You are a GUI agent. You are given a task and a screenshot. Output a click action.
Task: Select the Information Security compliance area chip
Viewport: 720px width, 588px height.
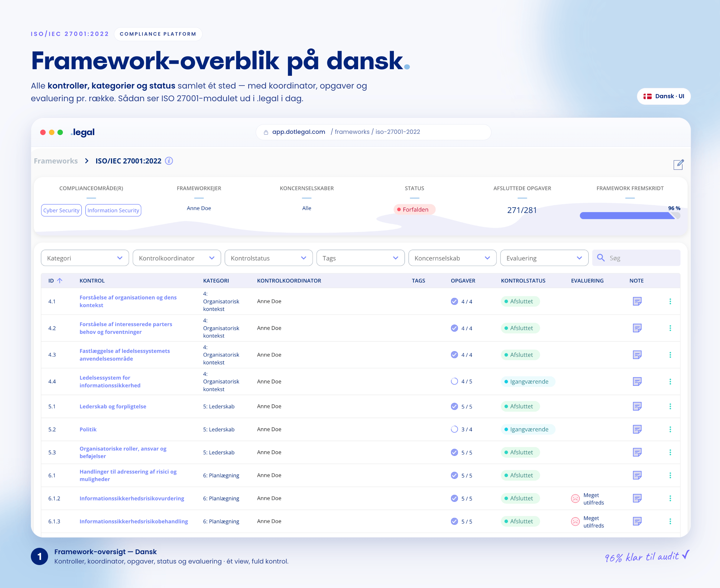(113, 210)
